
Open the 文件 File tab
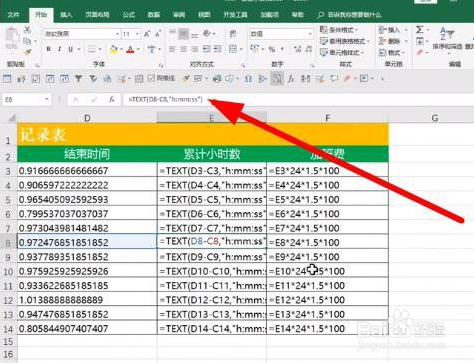(x=13, y=15)
